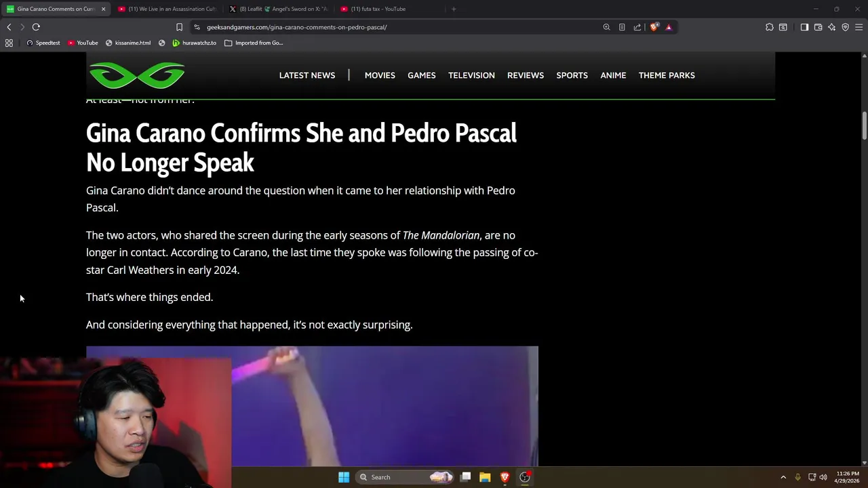The width and height of the screenshot is (868, 488).
Task: Click the page vertical scrollbar thumb
Action: point(865,125)
